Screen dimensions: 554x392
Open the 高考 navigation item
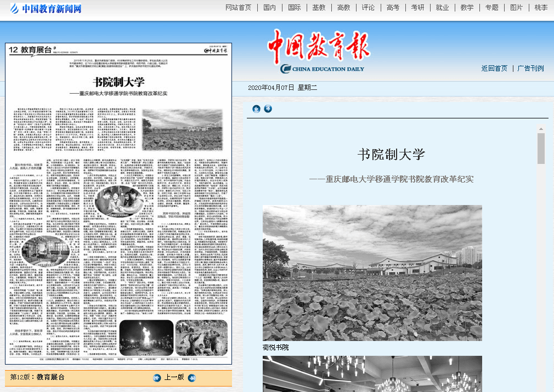[x=393, y=8]
